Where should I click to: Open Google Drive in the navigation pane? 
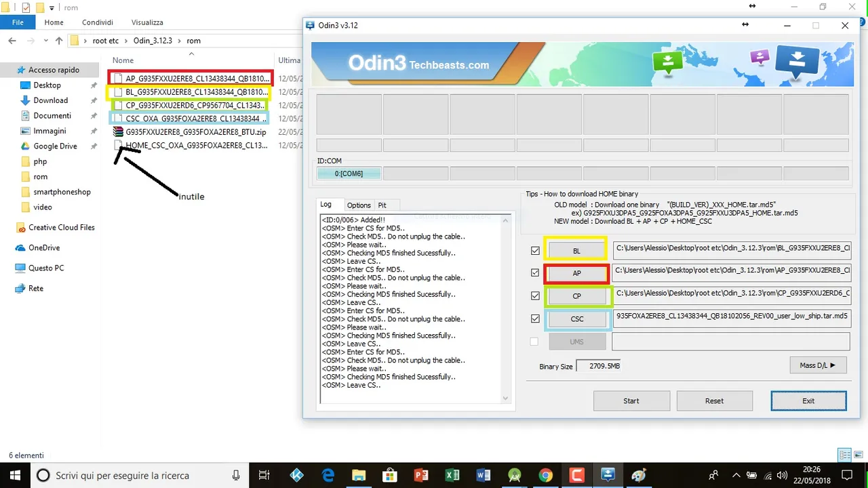pyautogui.click(x=55, y=146)
